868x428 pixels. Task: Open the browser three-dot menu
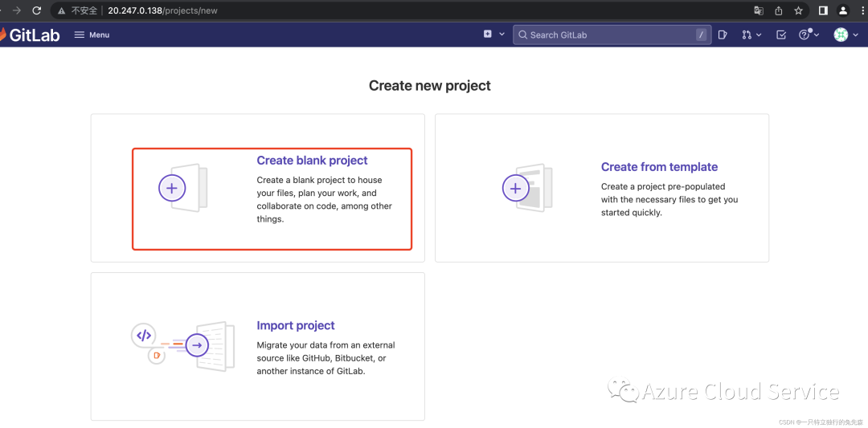pyautogui.click(x=862, y=10)
